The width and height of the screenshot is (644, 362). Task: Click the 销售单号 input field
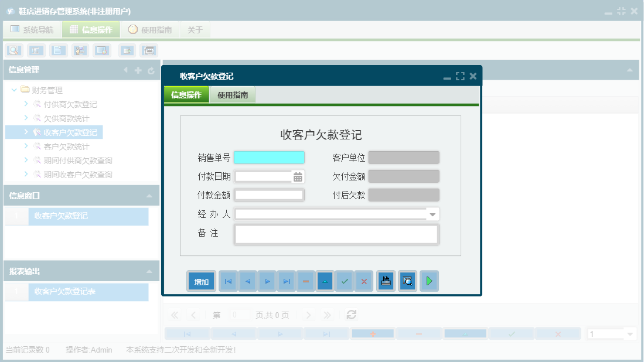269,157
